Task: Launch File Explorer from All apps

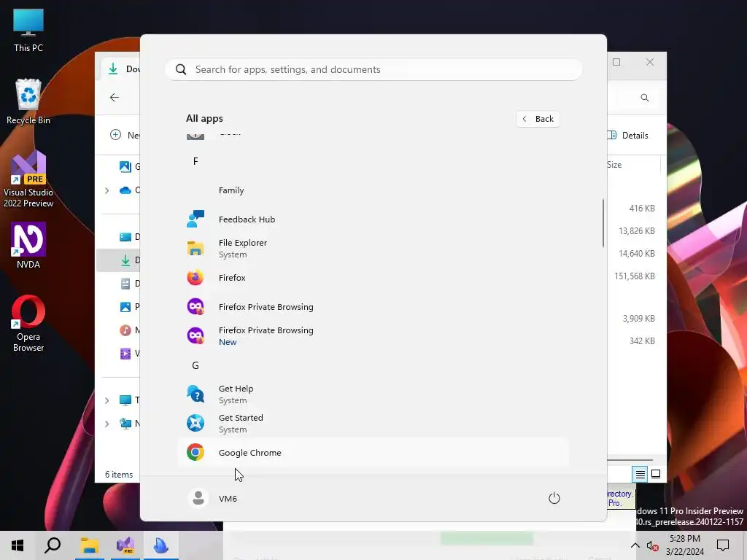Action: [373, 249]
